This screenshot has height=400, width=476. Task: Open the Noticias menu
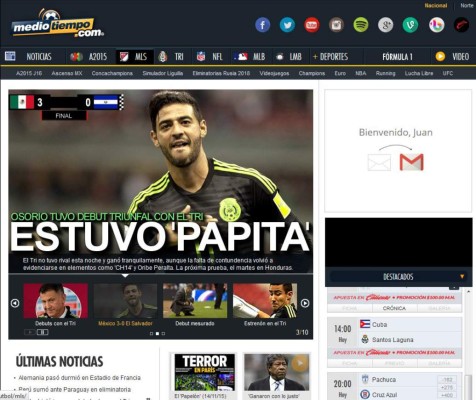tap(39, 57)
